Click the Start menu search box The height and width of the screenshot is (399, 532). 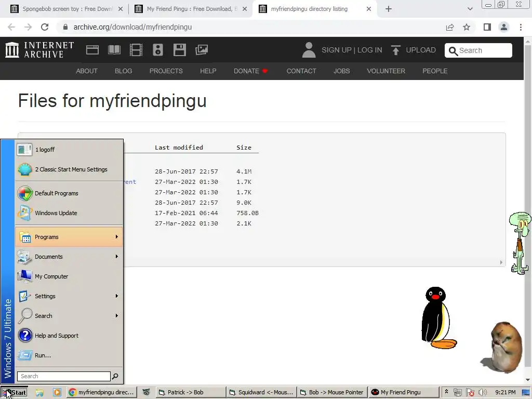click(64, 376)
